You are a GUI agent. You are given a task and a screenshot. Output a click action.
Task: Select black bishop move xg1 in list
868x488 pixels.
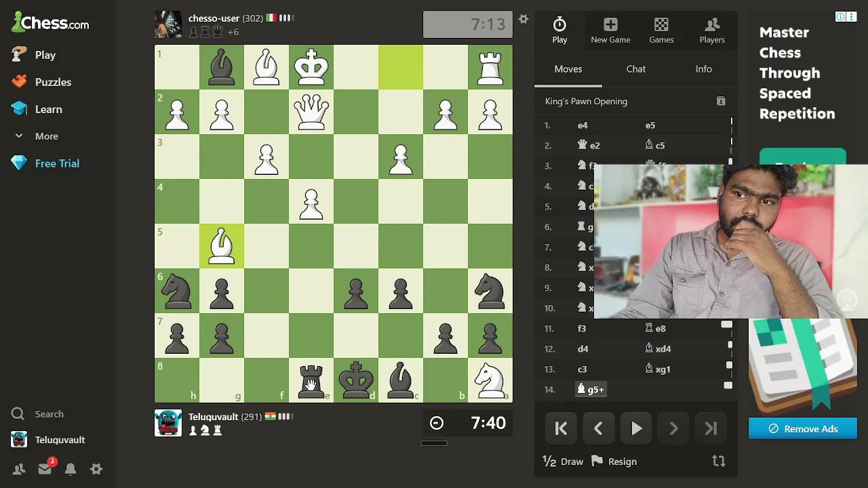click(658, 369)
